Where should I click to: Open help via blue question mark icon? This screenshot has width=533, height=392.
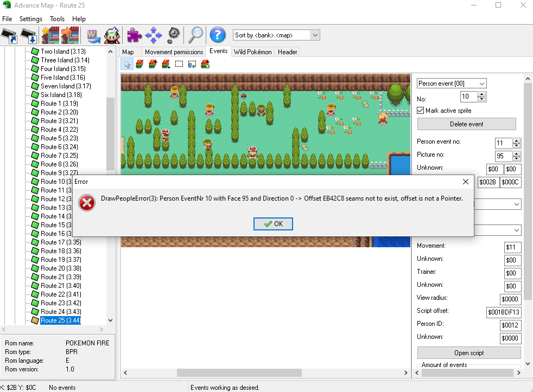[217, 35]
